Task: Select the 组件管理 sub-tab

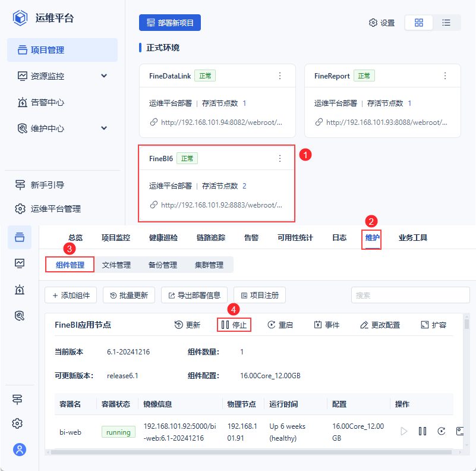Action: 70,265
